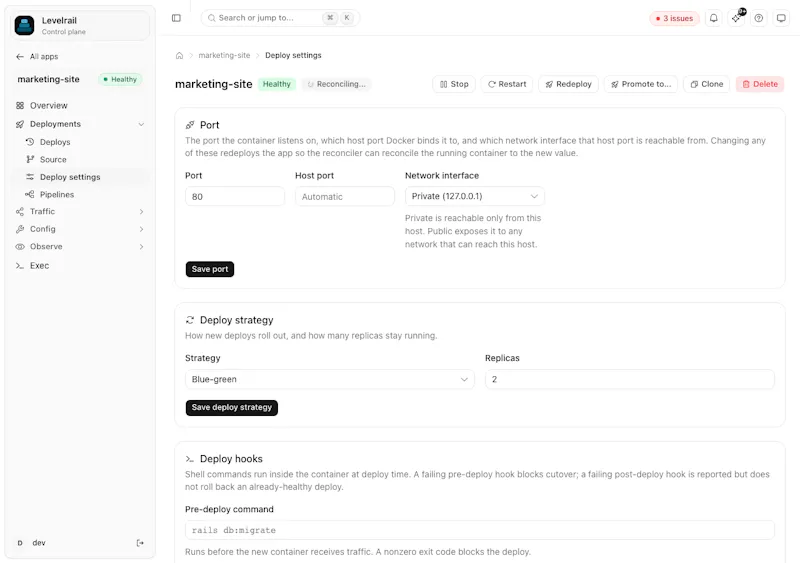The height and width of the screenshot is (563, 800).
Task: Focus the Search or jump to field
Action: point(280,18)
